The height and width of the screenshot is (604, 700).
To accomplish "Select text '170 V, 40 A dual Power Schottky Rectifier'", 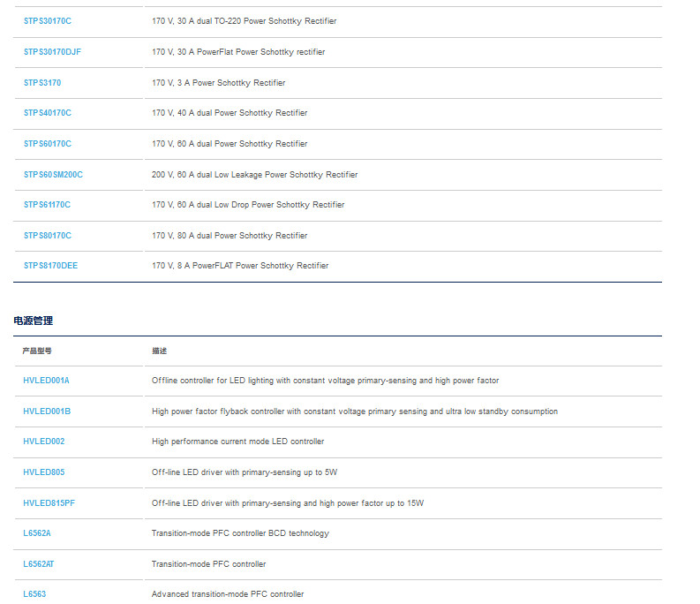I will coord(230,112).
